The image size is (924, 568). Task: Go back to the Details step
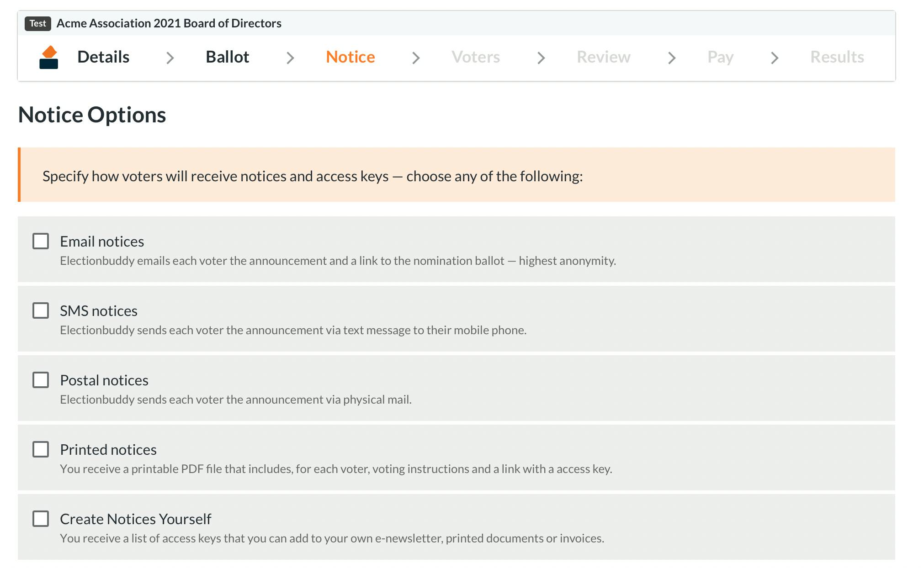[x=103, y=57]
